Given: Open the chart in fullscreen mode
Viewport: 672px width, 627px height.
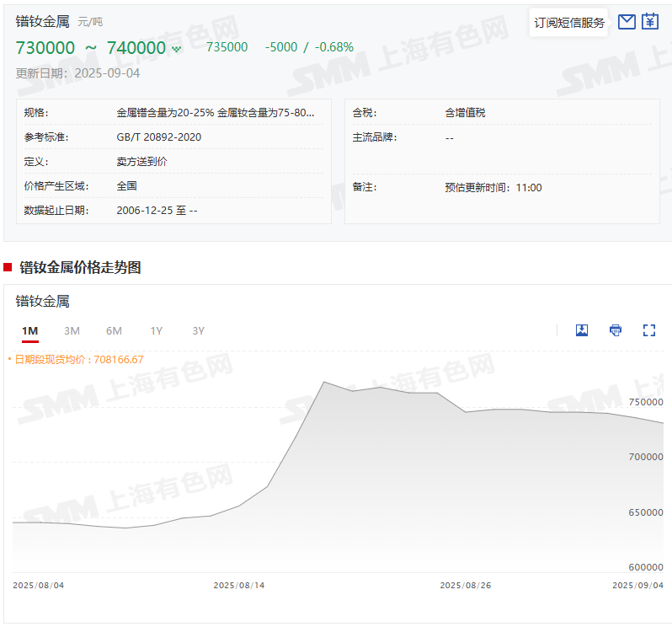Looking at the screenshot, I should 649,330.
